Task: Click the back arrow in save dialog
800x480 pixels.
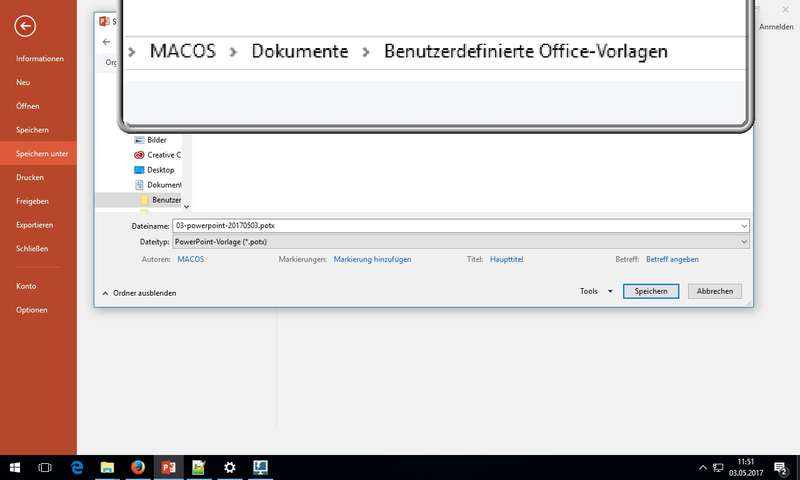Action: (x=106, y=42)
